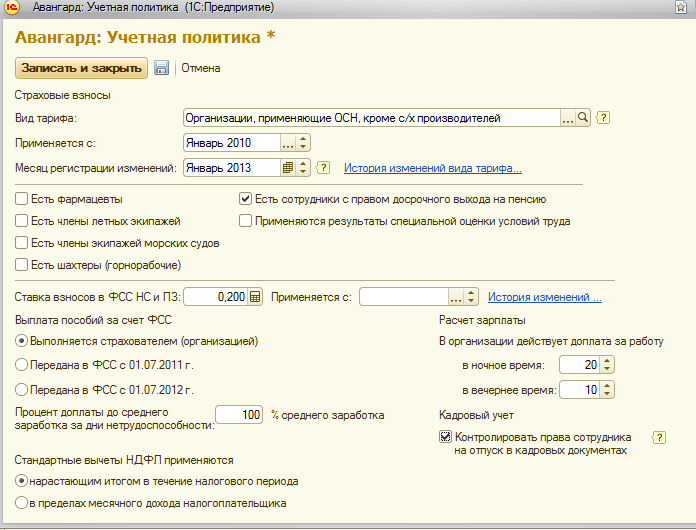Adjust в вечернее время spinner

click(607, 390)
